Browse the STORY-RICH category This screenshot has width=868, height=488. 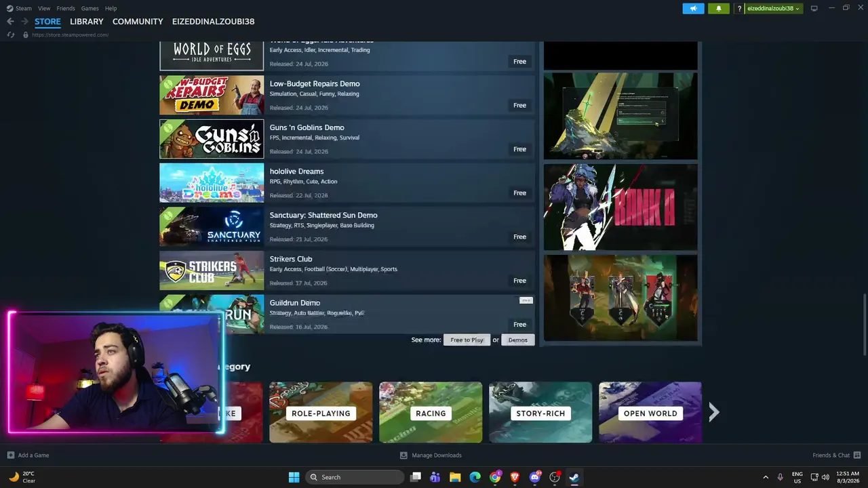click(540, 412)
